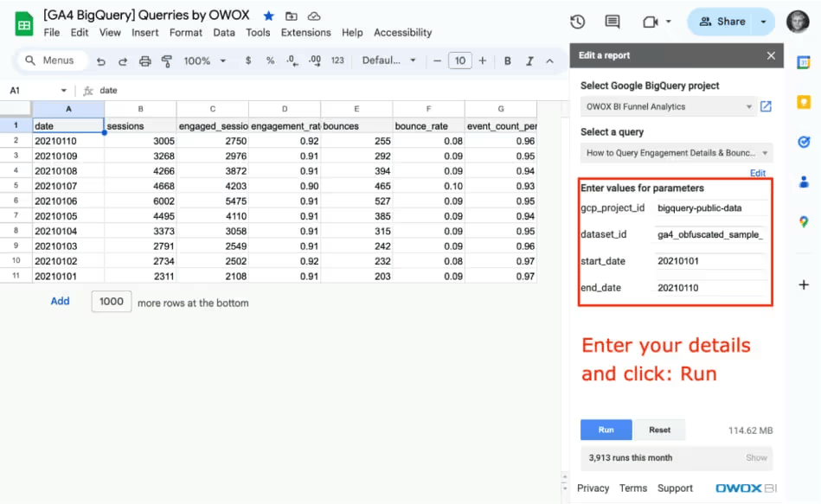Open the Terms link
Screen dimensions: 821x504
point(633,488)
